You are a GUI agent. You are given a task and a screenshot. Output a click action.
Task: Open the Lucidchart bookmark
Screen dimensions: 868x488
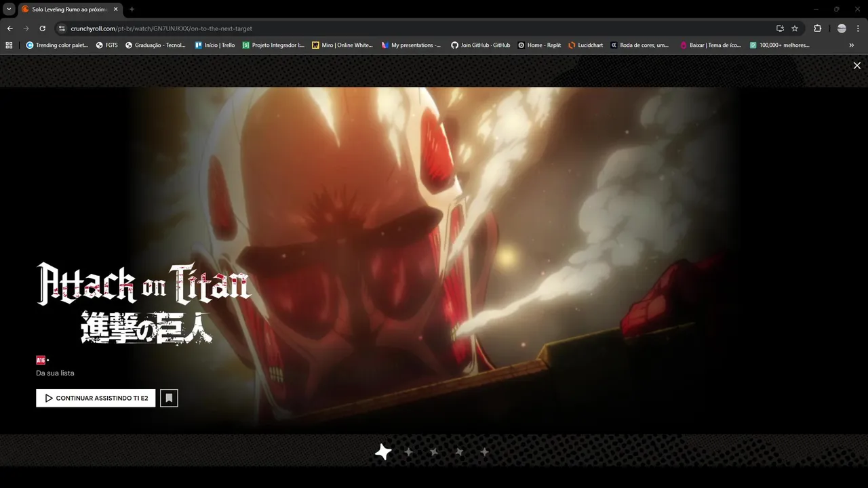(586, 45)
